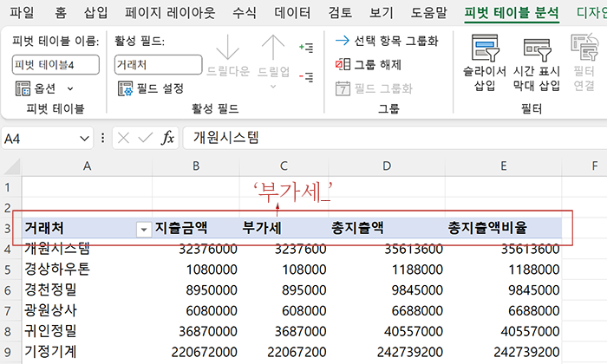
Task: Click the active field box 거래처
Action: click(158, 65)
